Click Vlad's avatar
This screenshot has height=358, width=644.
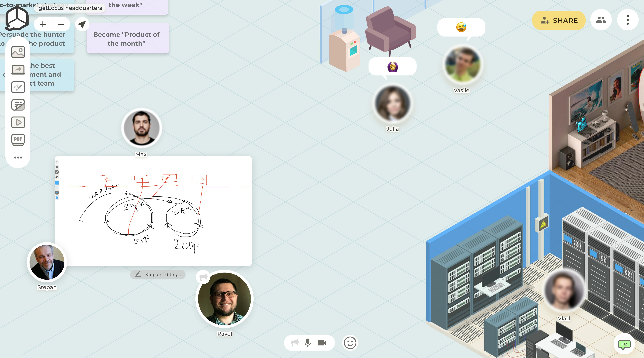[564, 290]
